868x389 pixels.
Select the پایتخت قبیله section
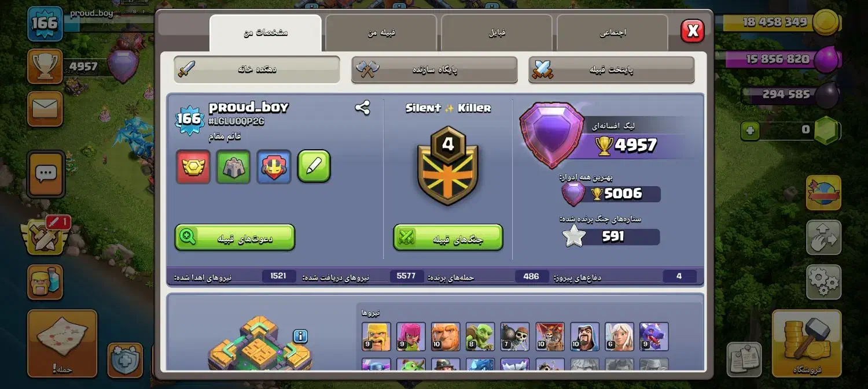coord(612,69)
